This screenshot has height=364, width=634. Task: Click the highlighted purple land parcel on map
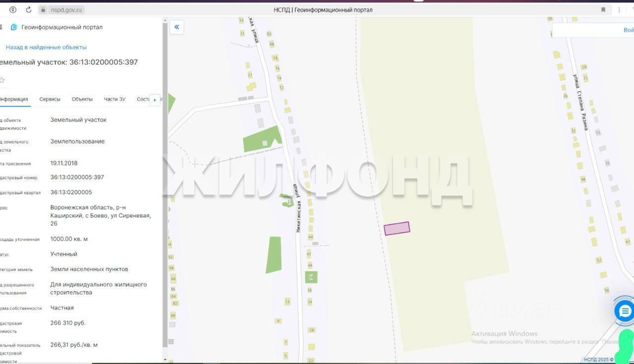[x=397, y=228]
